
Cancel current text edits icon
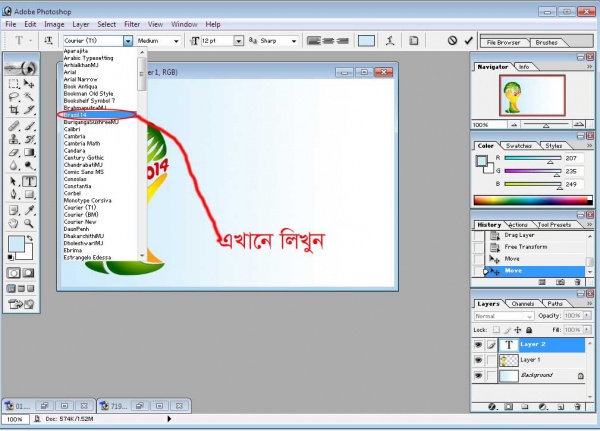452,41
